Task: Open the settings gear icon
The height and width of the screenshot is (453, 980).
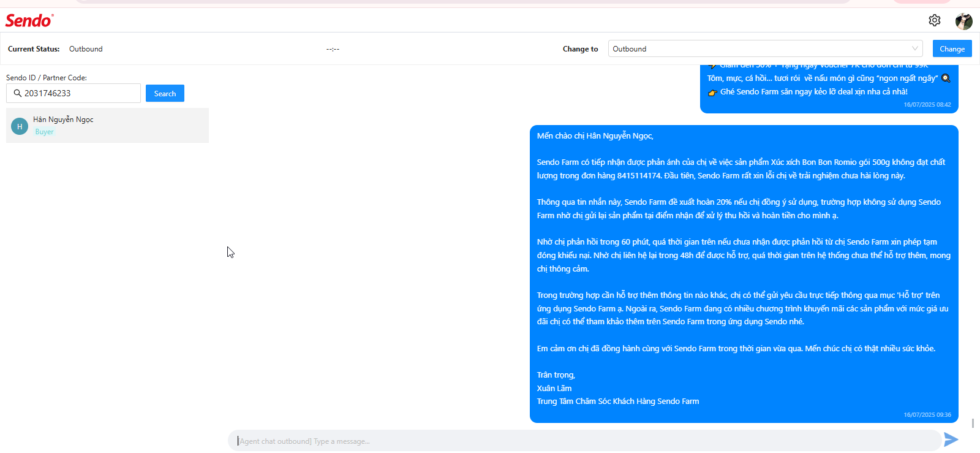Action: click(934, 20)
